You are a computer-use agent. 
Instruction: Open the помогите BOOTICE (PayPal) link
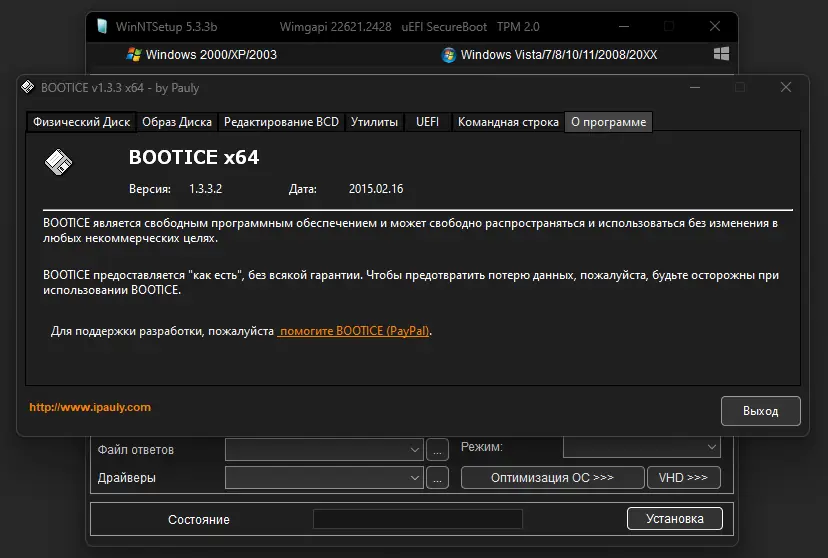(354, 331)
